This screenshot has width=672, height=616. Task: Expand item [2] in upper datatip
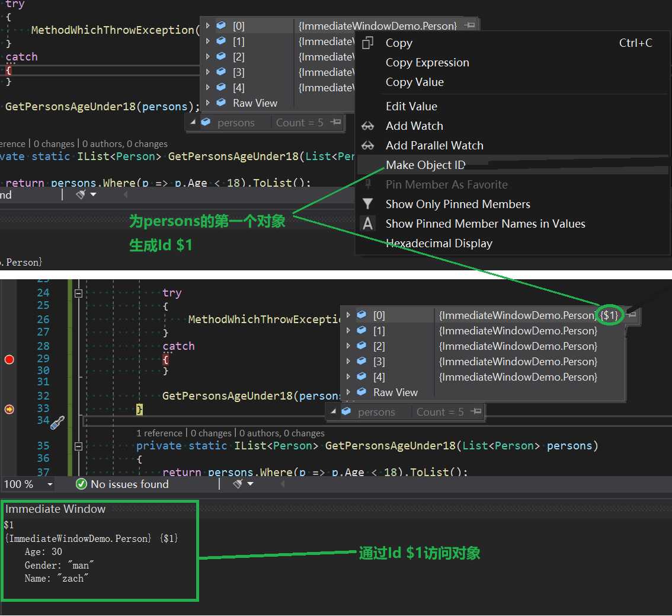(x=208, y=56)
